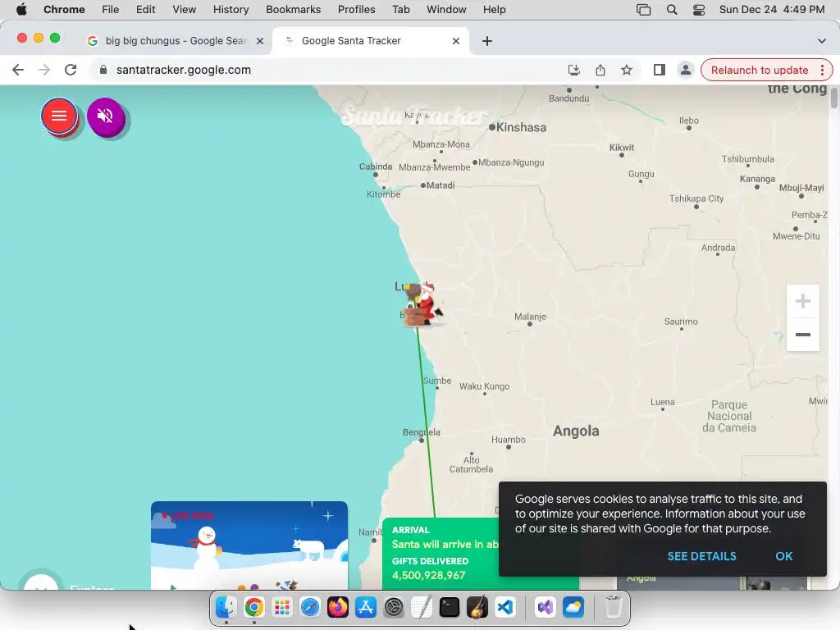The image size is (840, 630).
Task: Zoom out the map with minus button
Action: click(x=802, y=335)
